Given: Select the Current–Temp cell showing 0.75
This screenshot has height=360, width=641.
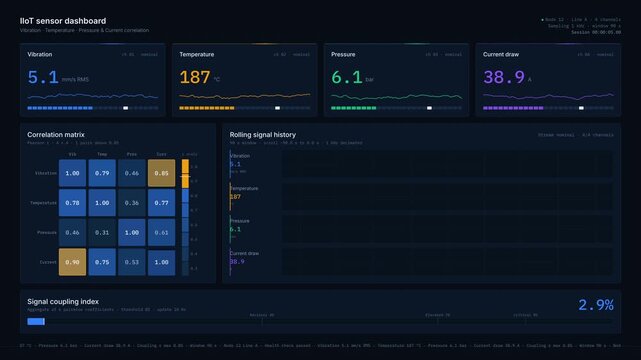Looking at the screenshot, I should (102, 262).
